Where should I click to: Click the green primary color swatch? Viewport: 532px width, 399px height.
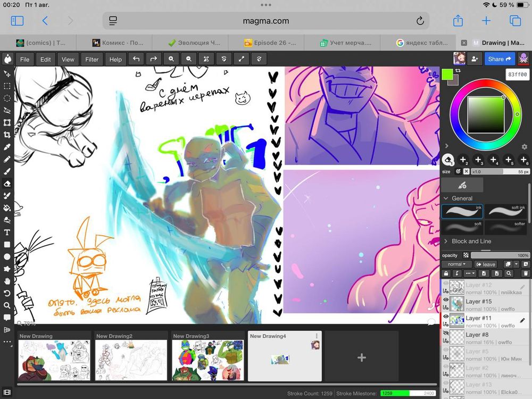pyautogui.click(x=447, y=74)
